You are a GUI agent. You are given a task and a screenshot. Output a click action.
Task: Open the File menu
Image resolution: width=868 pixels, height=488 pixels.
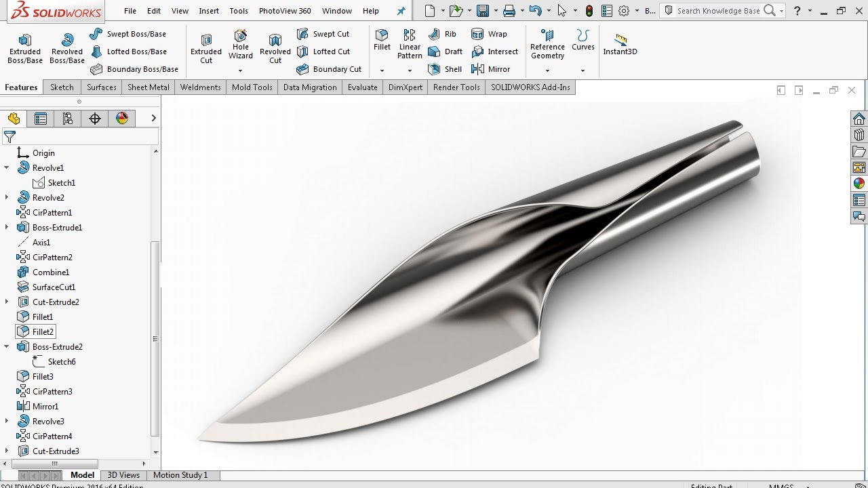coord(130,11)
